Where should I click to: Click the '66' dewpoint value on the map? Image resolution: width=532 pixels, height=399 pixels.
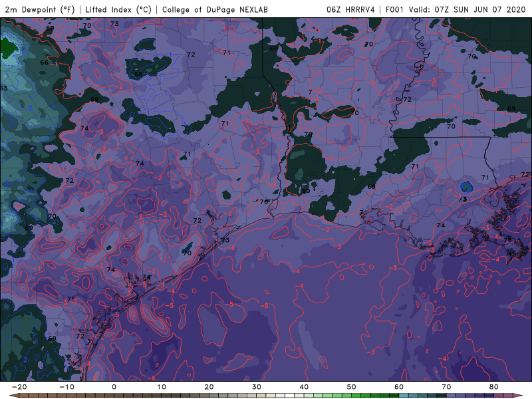click(x=44, y=63)
